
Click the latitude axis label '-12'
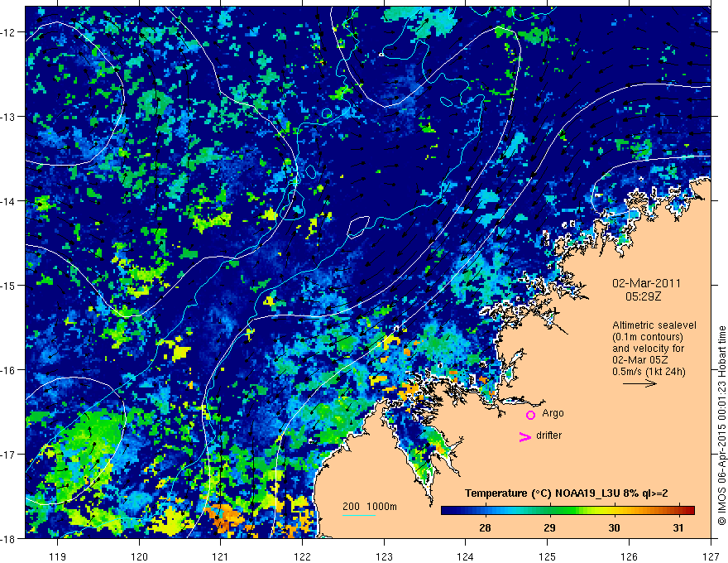point(8,32)
